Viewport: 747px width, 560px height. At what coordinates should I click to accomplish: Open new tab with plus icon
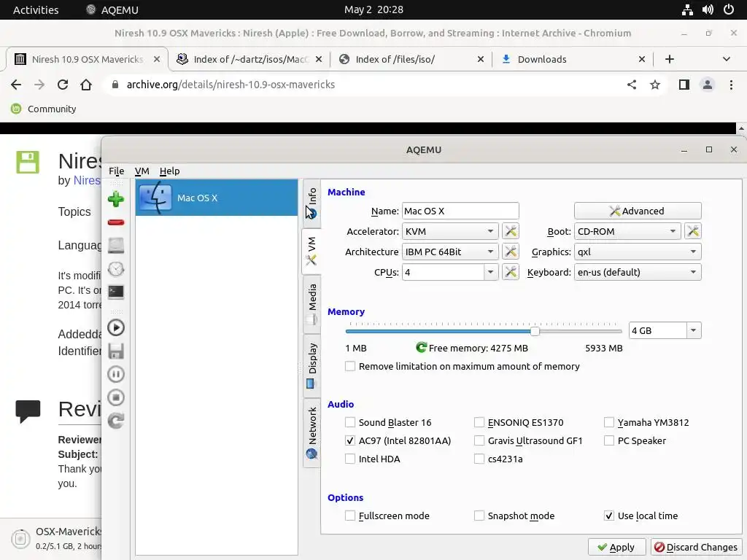coord(670,59)
